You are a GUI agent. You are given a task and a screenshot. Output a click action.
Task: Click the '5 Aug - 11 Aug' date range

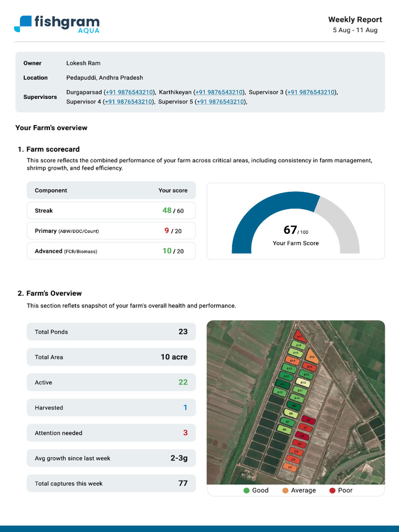(x=355, y=30)
